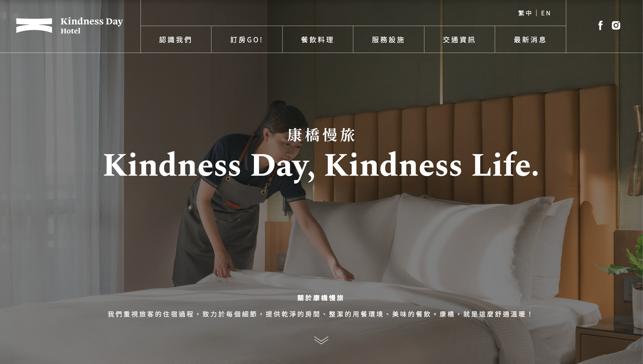
Task: Select 服務設施 in the navigation bar
Action: tap(388, 39)
